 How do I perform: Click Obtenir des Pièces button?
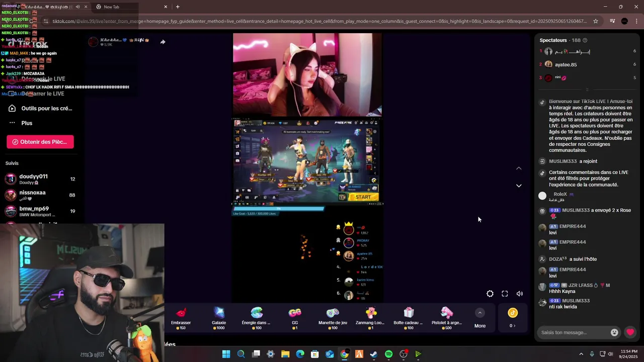coord(40,142)
